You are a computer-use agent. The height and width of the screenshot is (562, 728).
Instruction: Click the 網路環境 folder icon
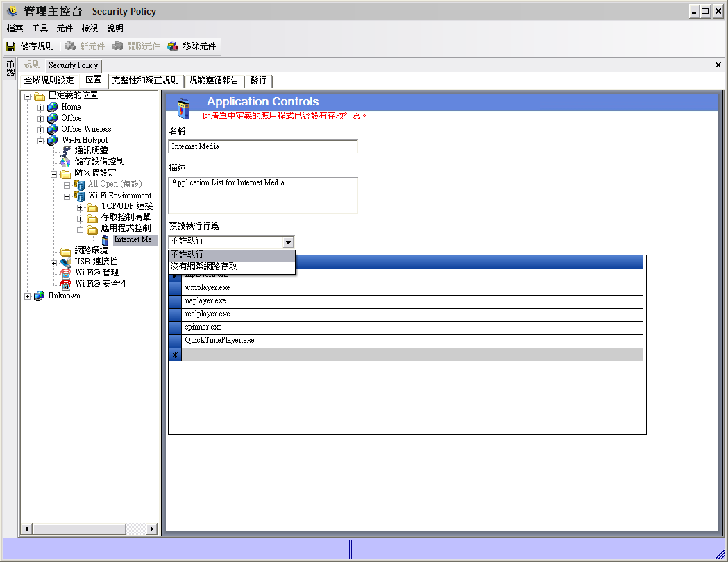coord(66,251)
